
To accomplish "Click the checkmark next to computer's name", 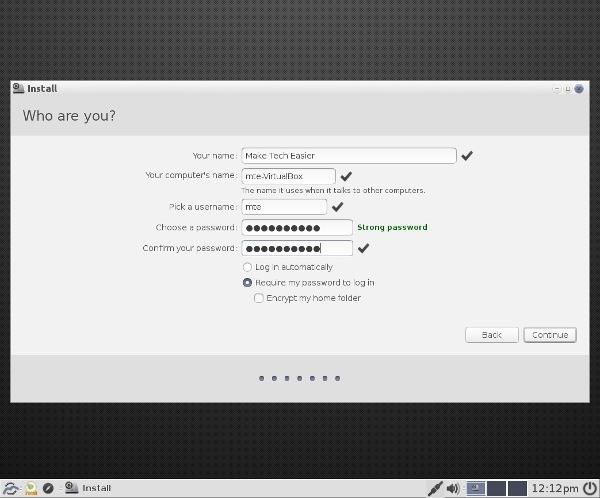I will 346,176.
